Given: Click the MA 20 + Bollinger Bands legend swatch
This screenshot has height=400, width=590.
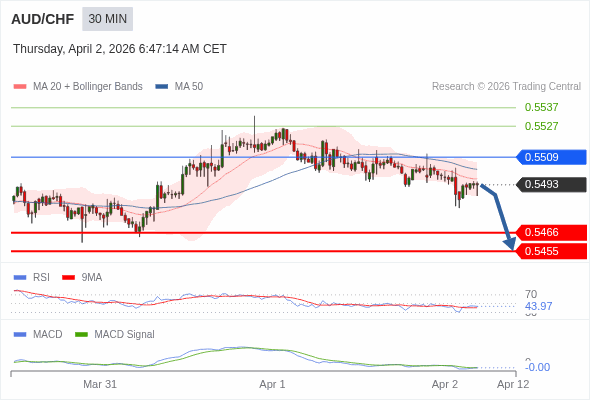Looking at the screenshot, I should click(20, 87).
